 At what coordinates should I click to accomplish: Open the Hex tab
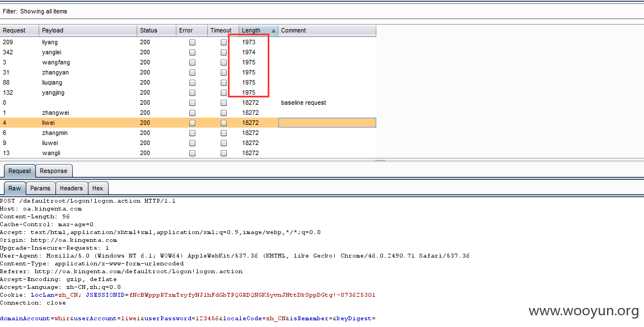[98, 188]
